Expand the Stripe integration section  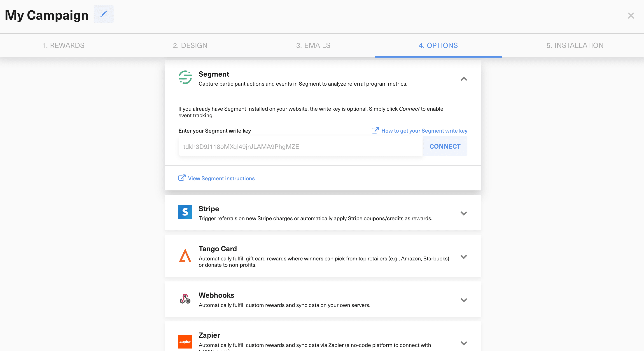[x=464, y=213]
